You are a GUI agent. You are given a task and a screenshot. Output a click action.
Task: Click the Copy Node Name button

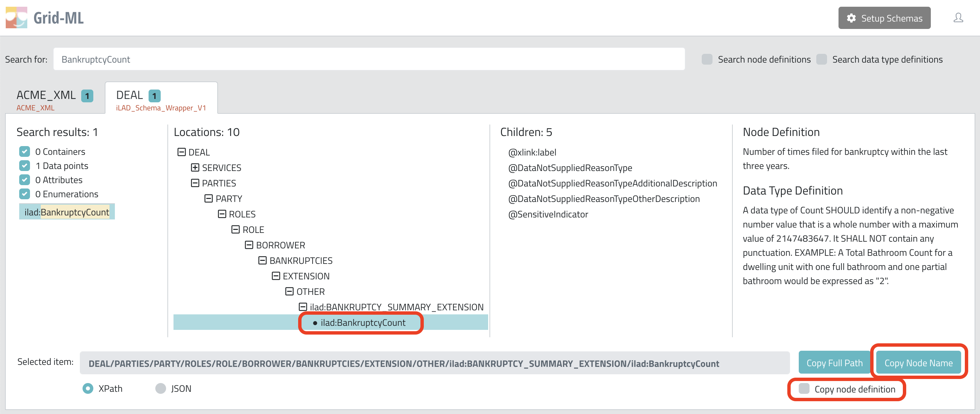(918, 362)
